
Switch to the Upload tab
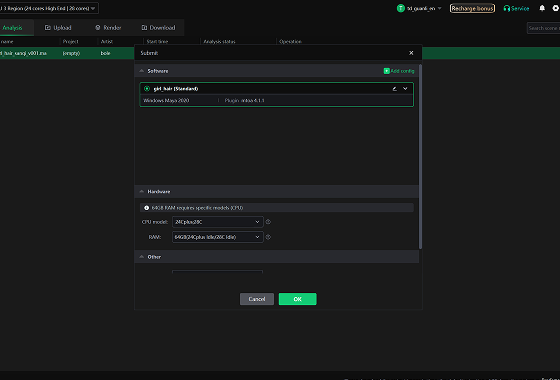pos(58,28)
